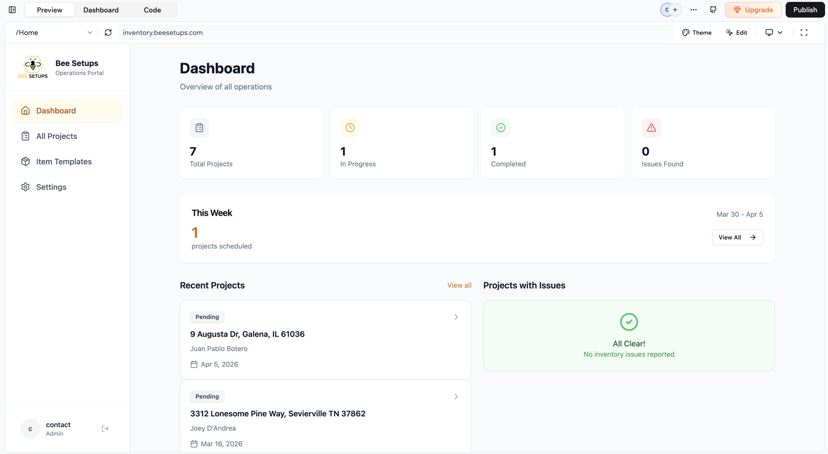
Task: Open the /Home page route dropdown
Action: click(x=53, y=32)
